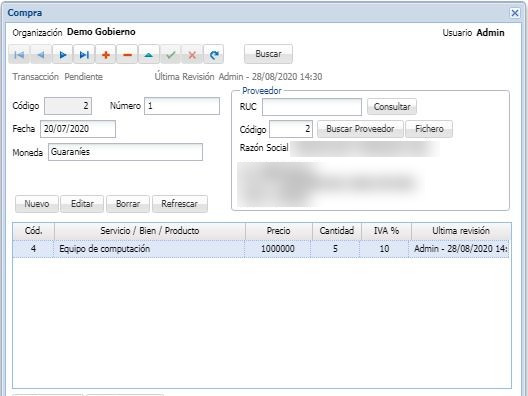
Task: Click the IVA % column header
Action: [x=386, y=231]
